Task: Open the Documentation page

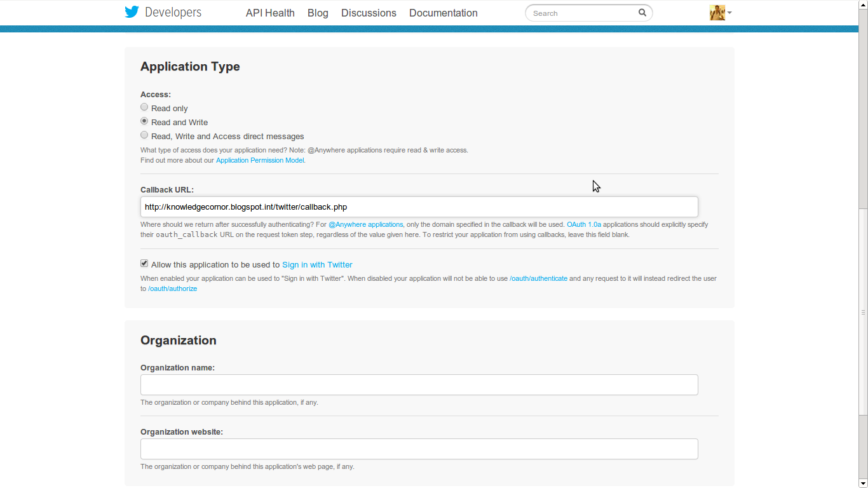Action: click(444, 13)
